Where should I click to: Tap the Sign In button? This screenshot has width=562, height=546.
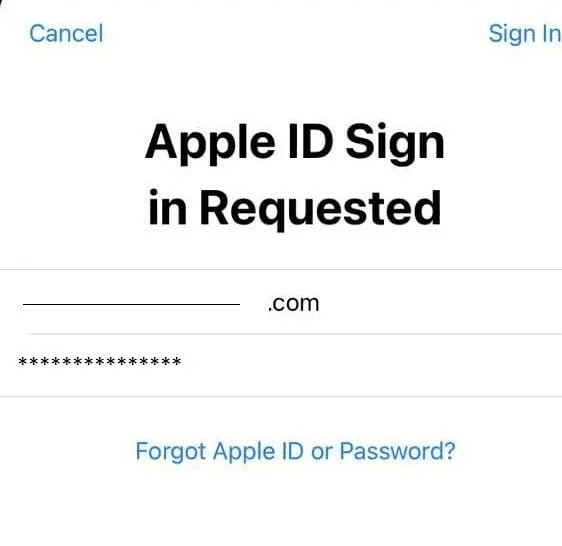coord(525,34)
